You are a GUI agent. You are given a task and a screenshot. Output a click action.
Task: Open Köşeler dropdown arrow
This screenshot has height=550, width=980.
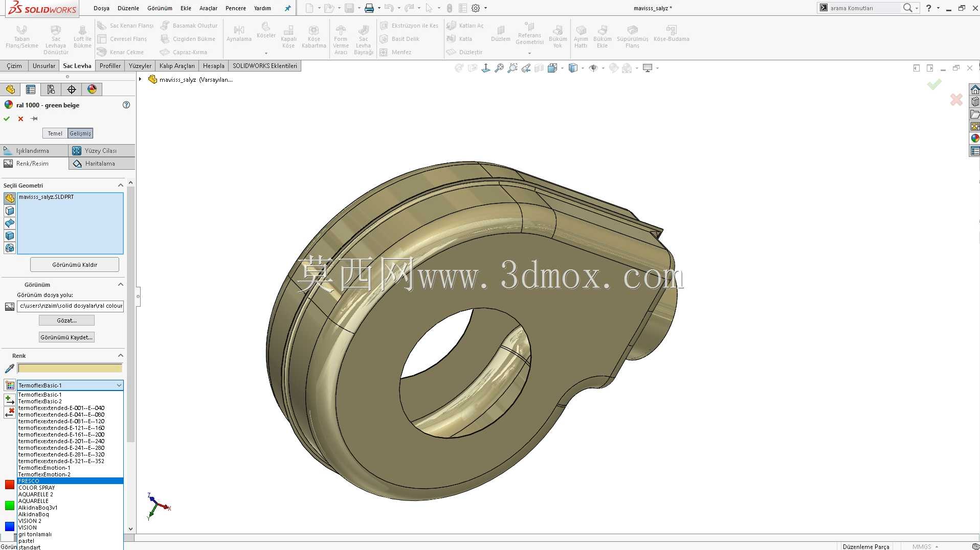[x=266, y=53]
